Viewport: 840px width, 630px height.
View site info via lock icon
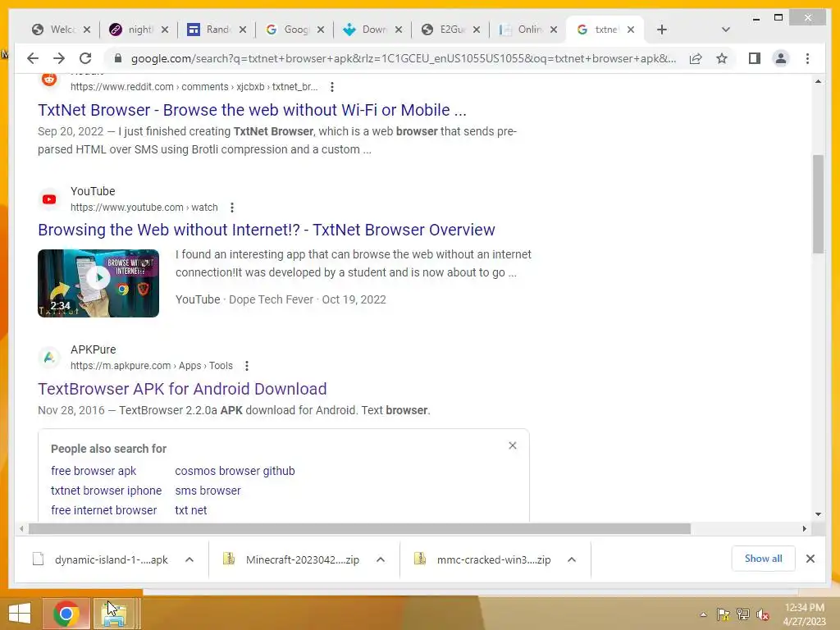[118, 58]
